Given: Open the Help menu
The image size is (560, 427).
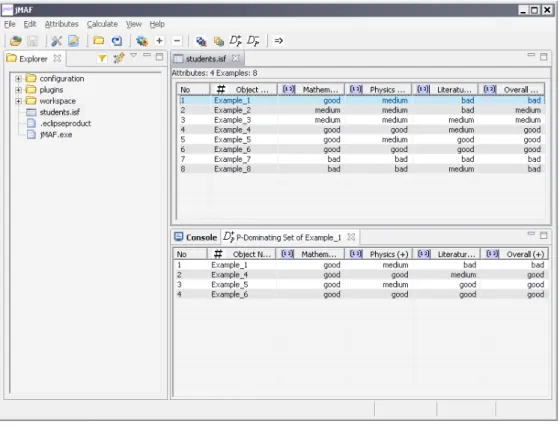Looking at the screenshot, I should pyautogui.click(x=157, y=24).
